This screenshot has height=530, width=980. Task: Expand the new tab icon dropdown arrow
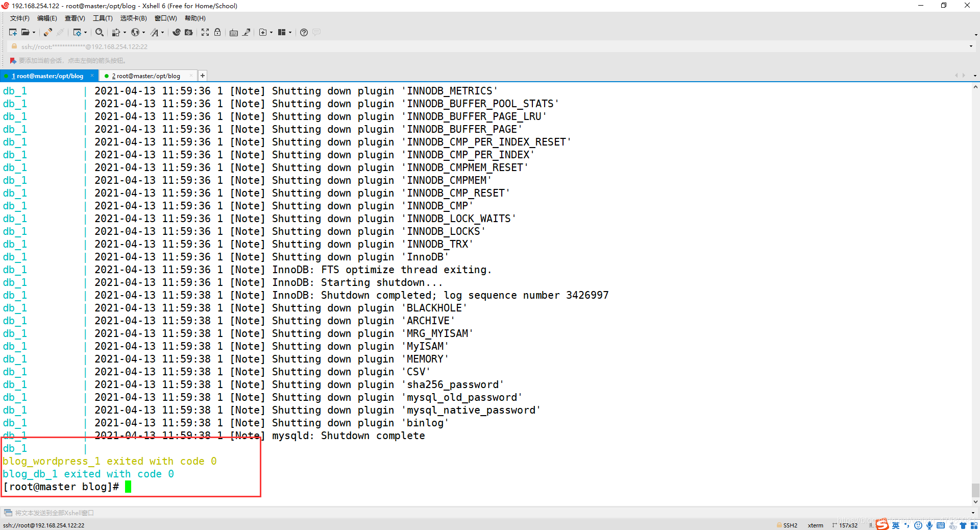(271, 32)
